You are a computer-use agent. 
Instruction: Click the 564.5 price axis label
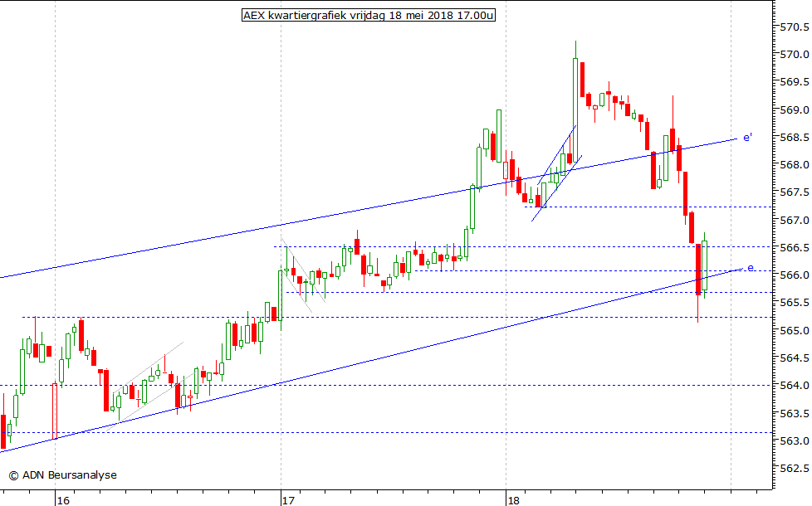coord(795,358)
